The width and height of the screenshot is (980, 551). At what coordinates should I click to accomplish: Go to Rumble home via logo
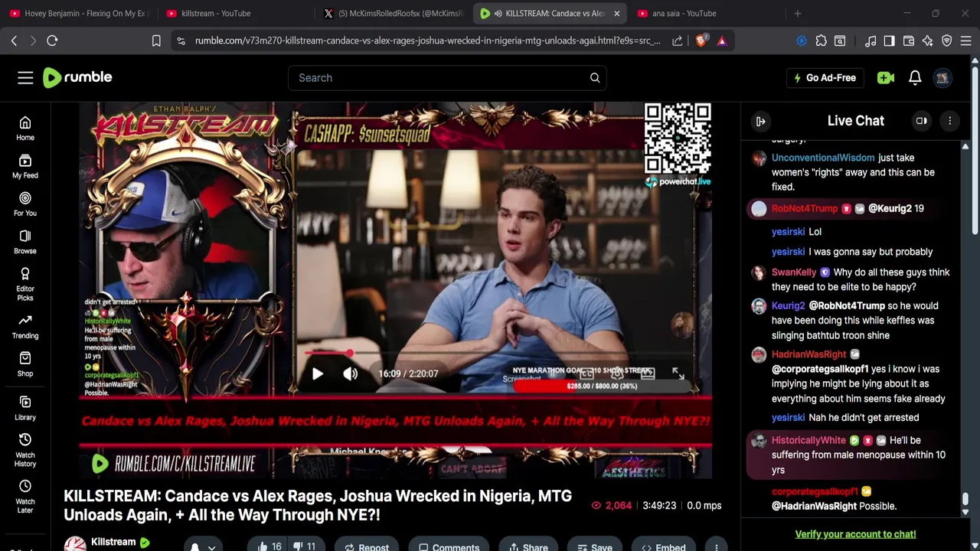point(77,77)
